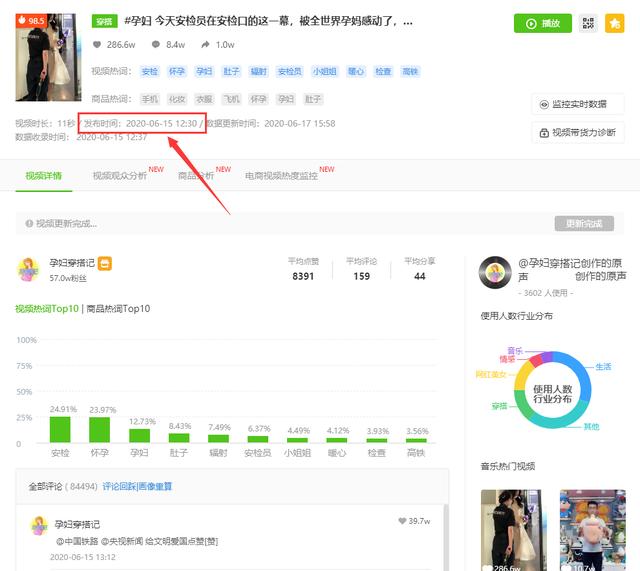Image resolution: width=640 pixels, height=571 pixels.
Task: Click the orange badge next to 孕妇穿搭记
Action: coord(104,264)
